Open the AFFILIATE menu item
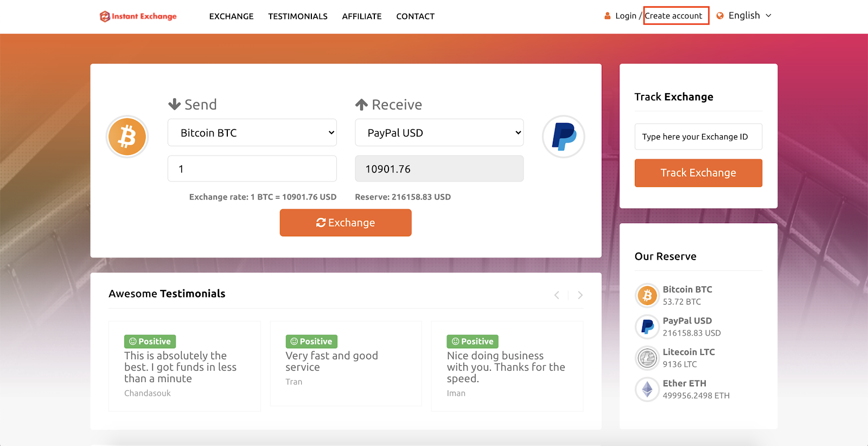868x446 pixels. [362, 16]
